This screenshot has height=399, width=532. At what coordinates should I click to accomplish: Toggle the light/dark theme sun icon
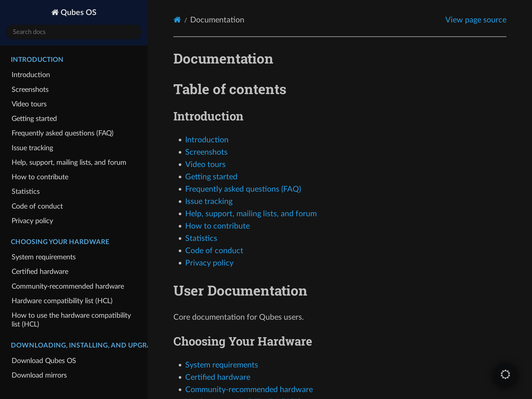[x=505, y=374]
